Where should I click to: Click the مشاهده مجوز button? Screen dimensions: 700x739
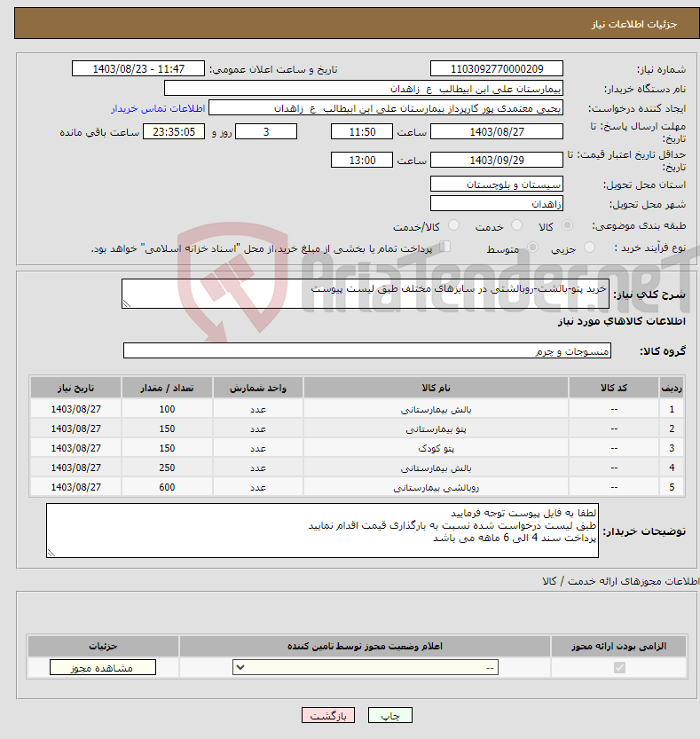[x=103, y=667]
